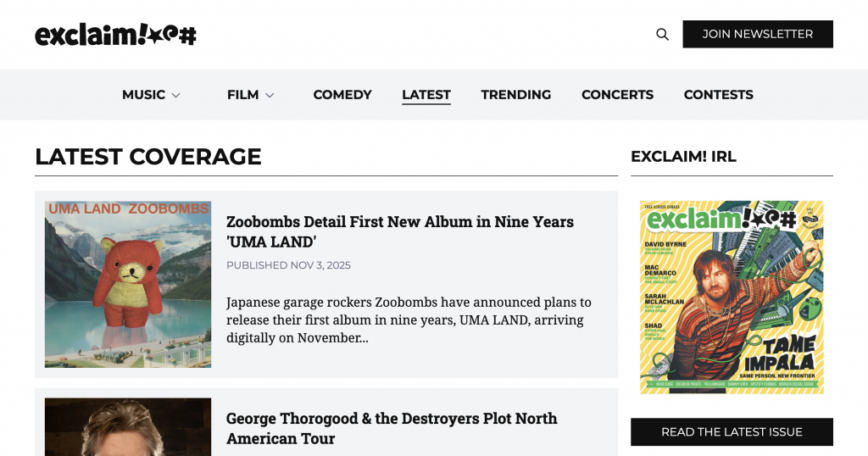Click the George Thorogood photo thumbnail

128,426
